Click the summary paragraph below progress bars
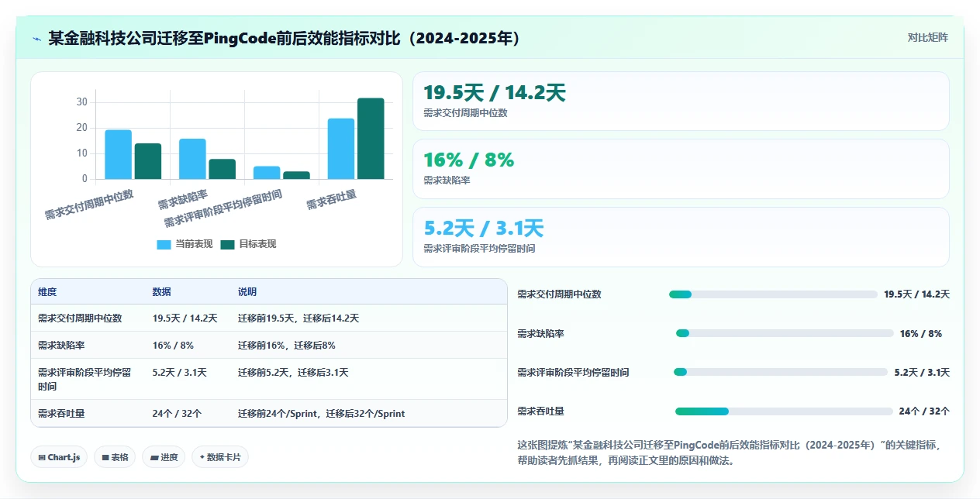Image resolution: width=980 pixels, height=499 pixels. (728, 453)
